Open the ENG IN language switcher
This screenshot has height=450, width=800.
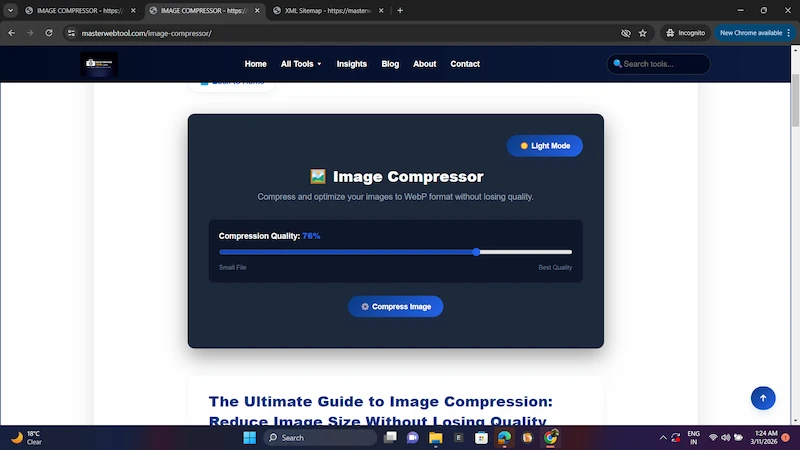pyautogui.click(x=693, y=438)
